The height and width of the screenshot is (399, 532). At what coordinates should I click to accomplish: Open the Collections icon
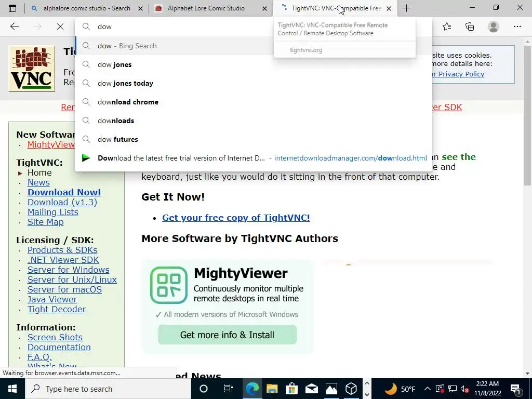coord(470,26)
